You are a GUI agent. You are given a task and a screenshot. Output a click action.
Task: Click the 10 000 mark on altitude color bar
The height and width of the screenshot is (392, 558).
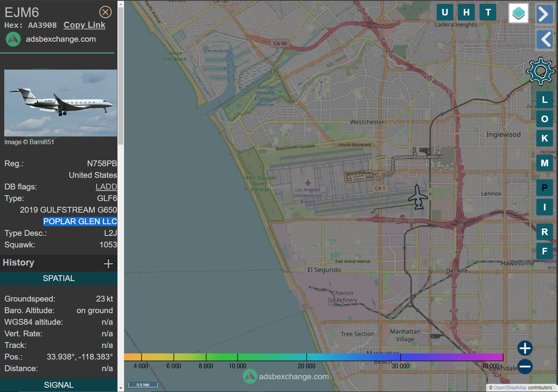(237, 366)
